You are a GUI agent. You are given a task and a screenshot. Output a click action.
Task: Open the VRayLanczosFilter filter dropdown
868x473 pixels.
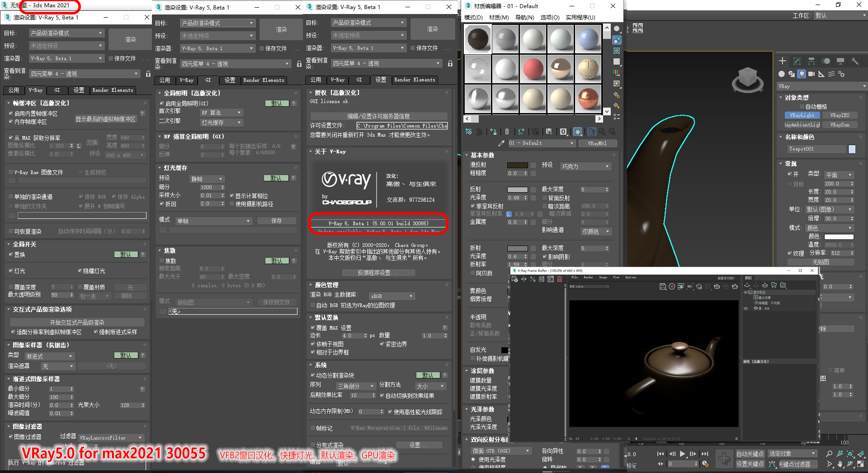coord(111,437)
